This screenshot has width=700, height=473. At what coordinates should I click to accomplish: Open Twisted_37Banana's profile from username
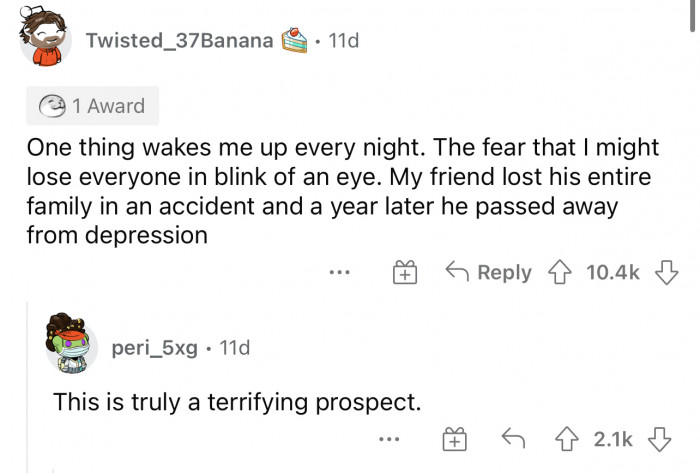point(179,41)
